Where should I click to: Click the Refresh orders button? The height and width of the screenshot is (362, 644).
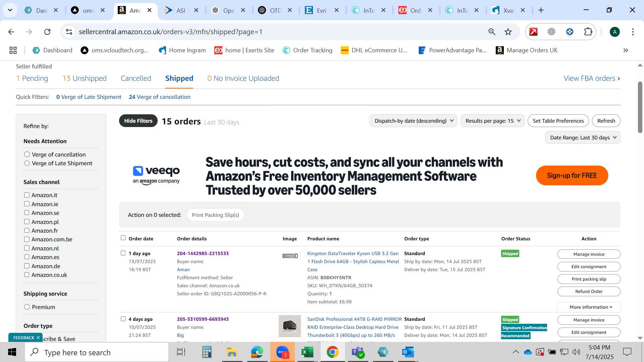click(606, 121)
